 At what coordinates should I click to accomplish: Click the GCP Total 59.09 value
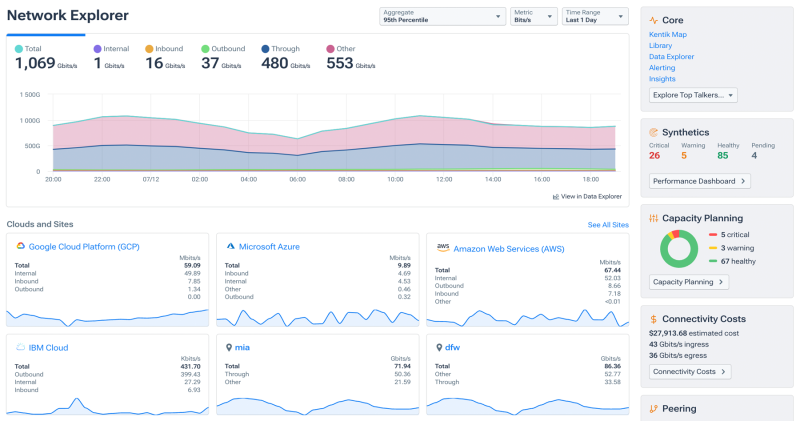pos(192,265)
